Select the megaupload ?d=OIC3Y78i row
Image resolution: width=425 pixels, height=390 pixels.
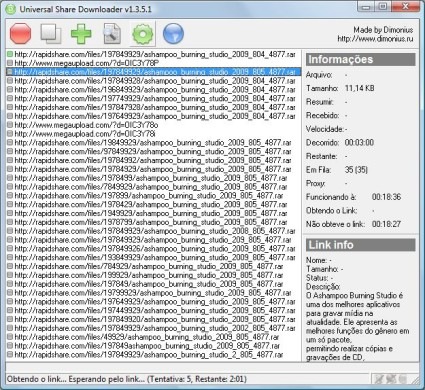[154, 134]
